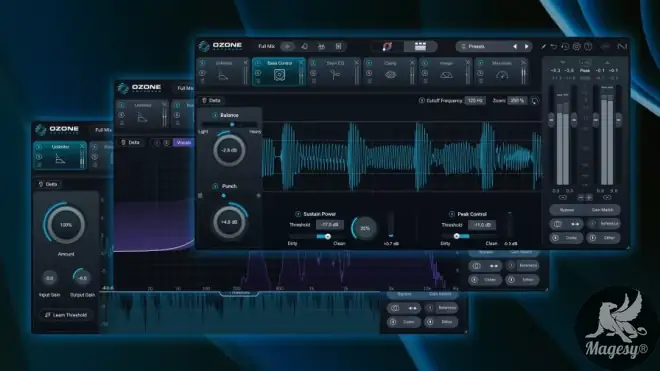This screenshot has height=371, width=660.
Task: Go to previous preset arrow
Action: 515,47
